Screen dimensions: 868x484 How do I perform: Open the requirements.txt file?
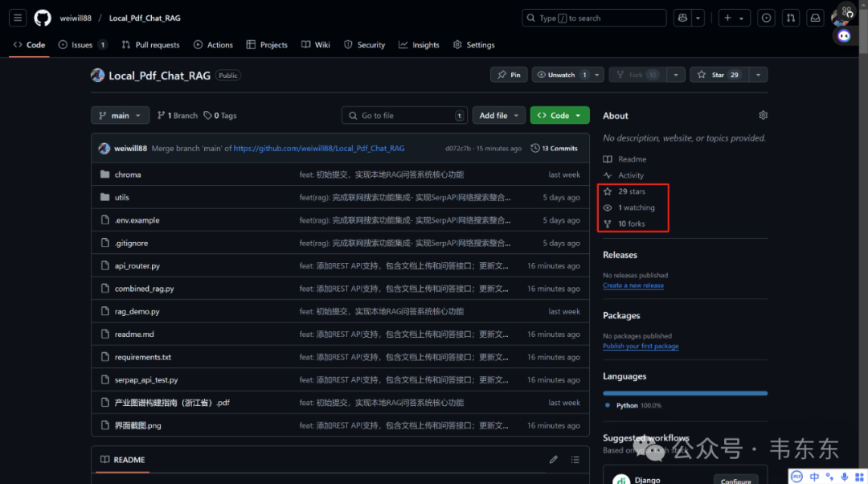(x=143, y=357)
